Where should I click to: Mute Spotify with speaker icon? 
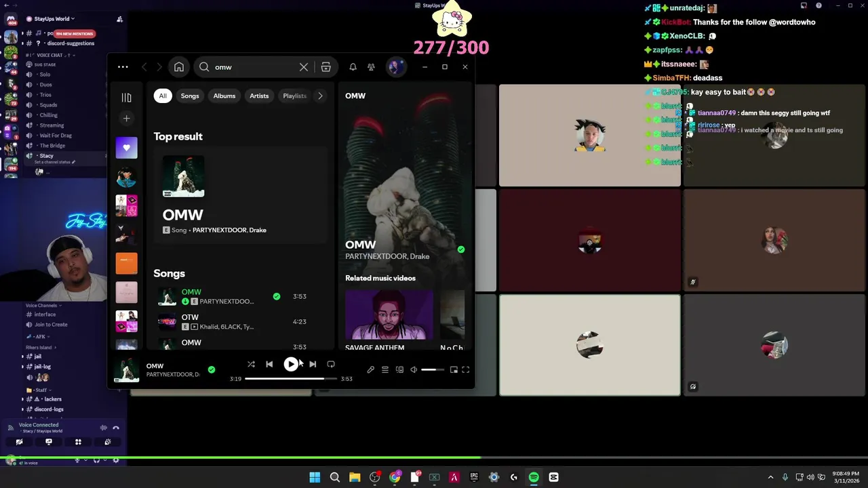[414, 369]
